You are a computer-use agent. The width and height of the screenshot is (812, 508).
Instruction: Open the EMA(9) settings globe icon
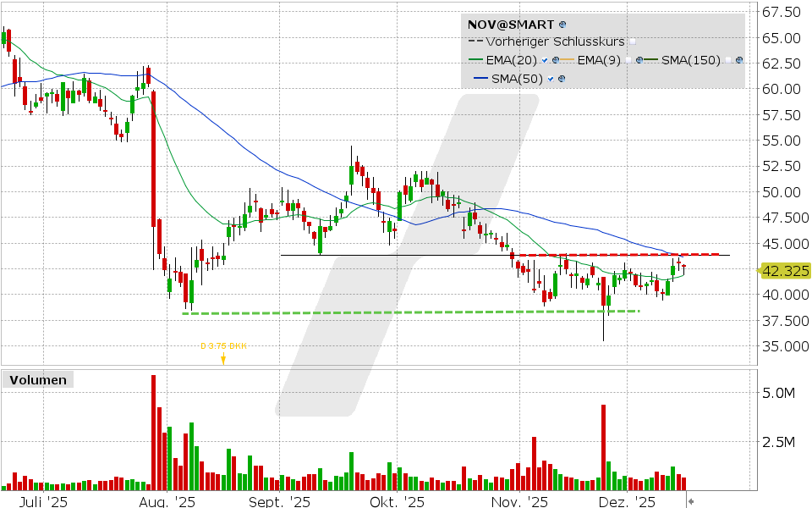(639, 59)
